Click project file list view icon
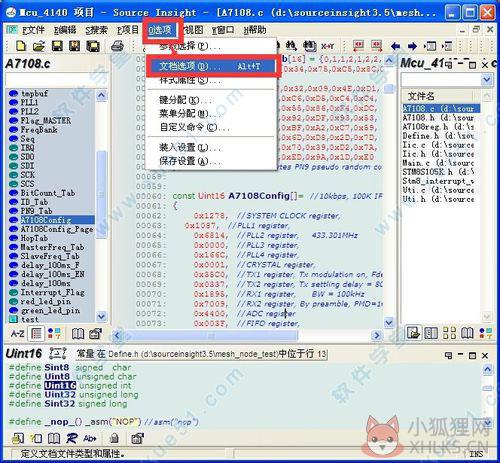Screen dimensions: 500x463 [x=413, y=333]
